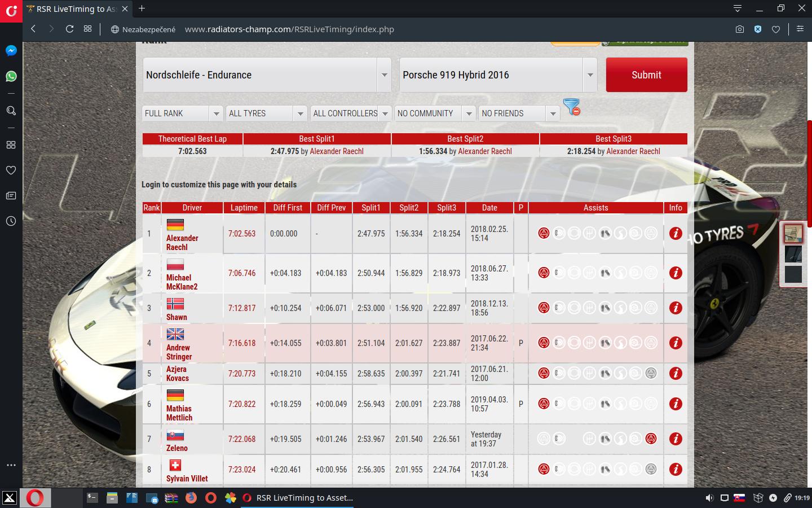812x508 pixels.
Task: Take a snapshot with camera icon
Action: tap(740, 29)
